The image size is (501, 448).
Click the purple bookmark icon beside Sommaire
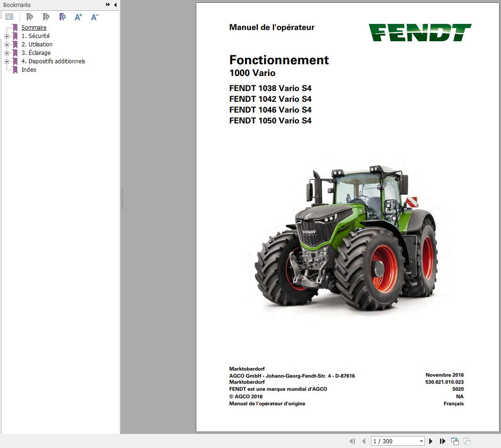[x=15, y=28]
